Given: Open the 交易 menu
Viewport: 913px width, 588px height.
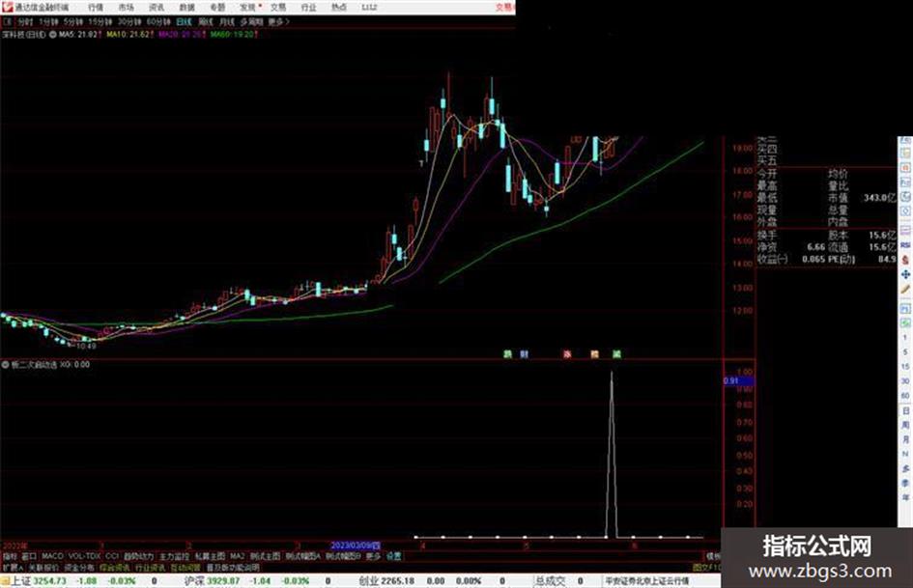Looking at the screenshot, I should click(278, 8).
